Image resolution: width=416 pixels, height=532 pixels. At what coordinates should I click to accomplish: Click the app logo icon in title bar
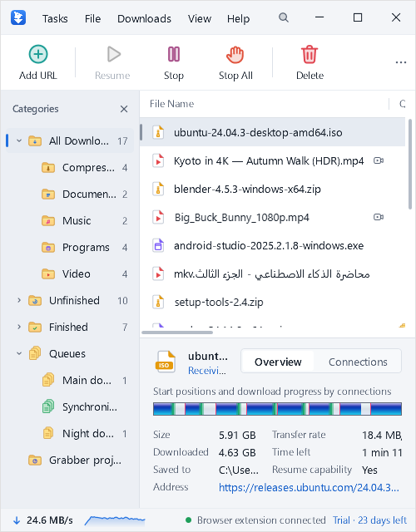pos(18,17)
